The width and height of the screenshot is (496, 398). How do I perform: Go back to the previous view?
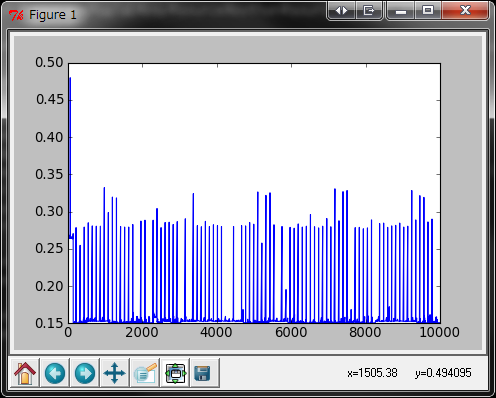coord(55,373)
